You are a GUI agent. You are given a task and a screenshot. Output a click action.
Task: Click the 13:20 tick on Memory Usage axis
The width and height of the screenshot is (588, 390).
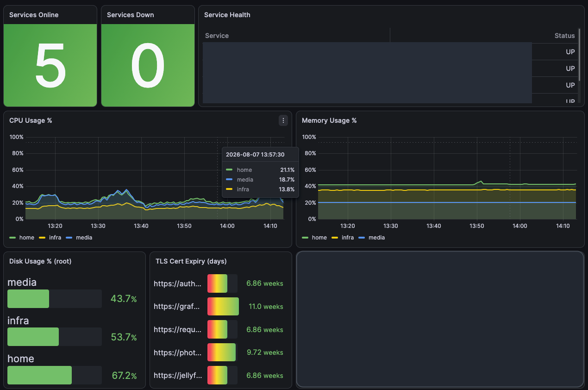coord(348,226)
